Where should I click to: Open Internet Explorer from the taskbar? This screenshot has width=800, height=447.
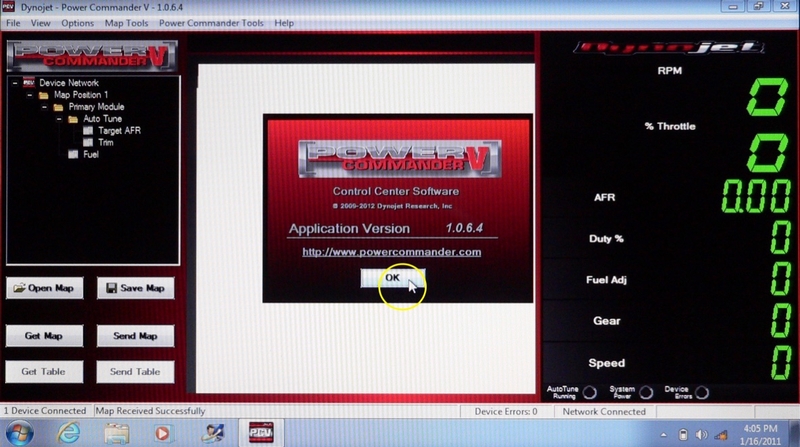70,432
